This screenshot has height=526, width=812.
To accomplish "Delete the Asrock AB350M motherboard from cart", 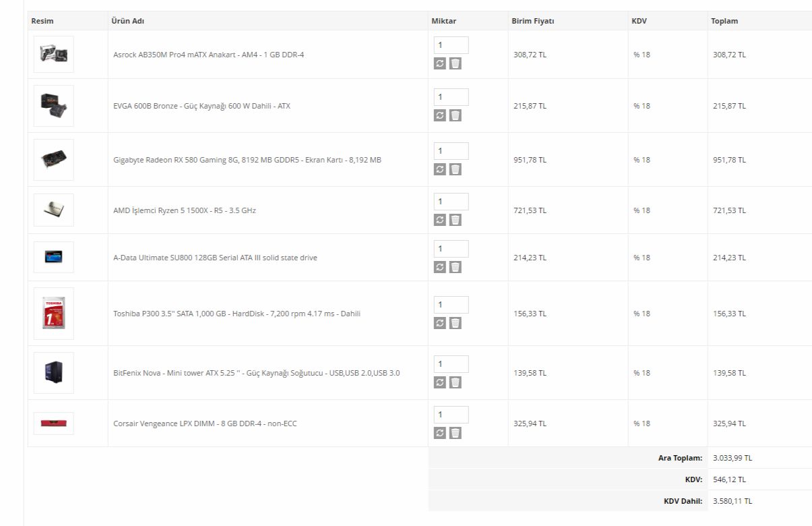I will (x=456, y=63).
